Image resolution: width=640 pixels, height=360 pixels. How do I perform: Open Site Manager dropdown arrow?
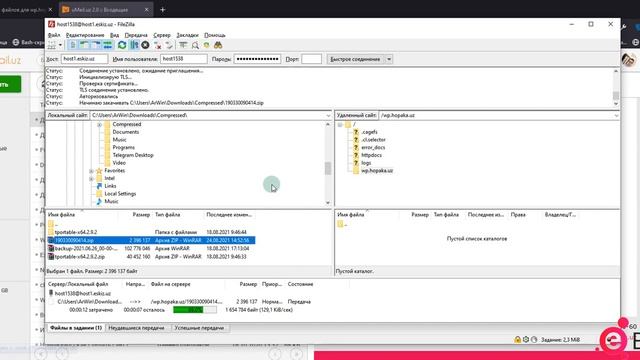(x=60, y=45)
